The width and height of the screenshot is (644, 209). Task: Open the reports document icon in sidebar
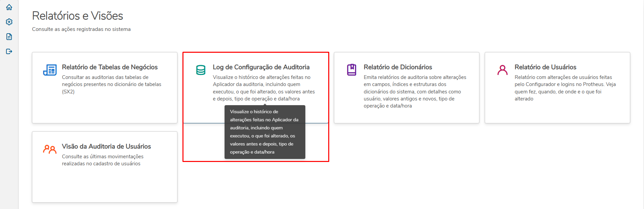coord(9,37)
